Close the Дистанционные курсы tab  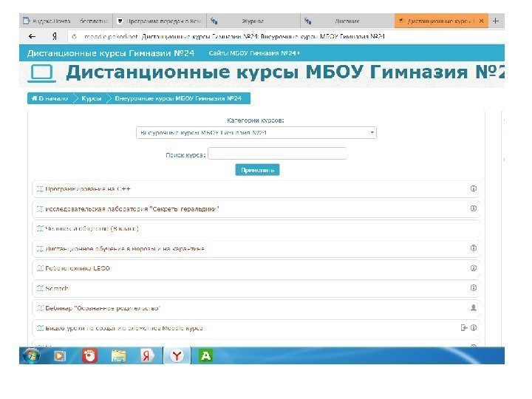tap(481, 21)
